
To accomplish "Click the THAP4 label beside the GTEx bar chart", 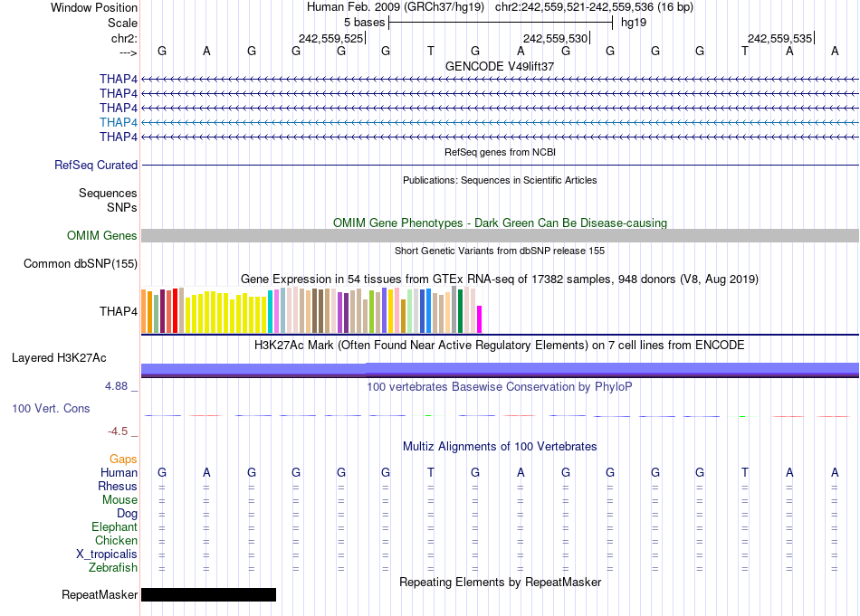I will click(119, 311).
